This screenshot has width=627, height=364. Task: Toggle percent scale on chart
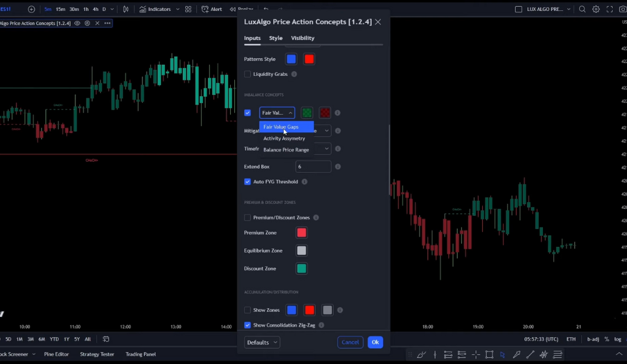606,339
